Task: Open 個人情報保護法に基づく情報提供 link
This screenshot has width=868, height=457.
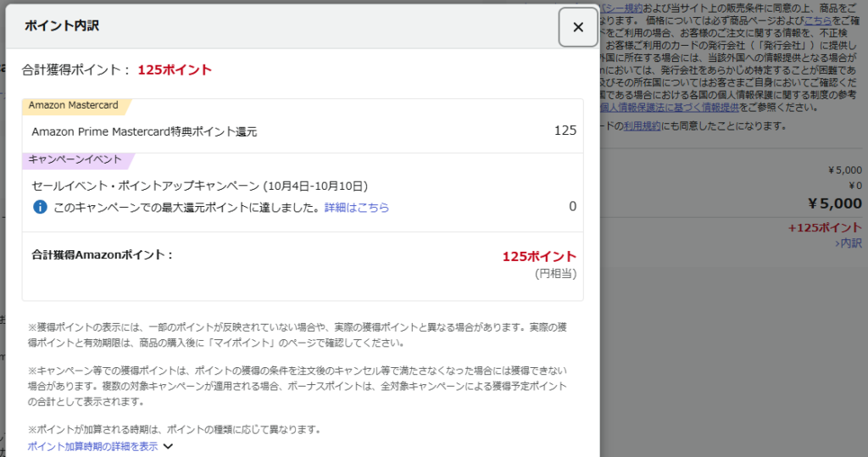Action: coord(670,108)
